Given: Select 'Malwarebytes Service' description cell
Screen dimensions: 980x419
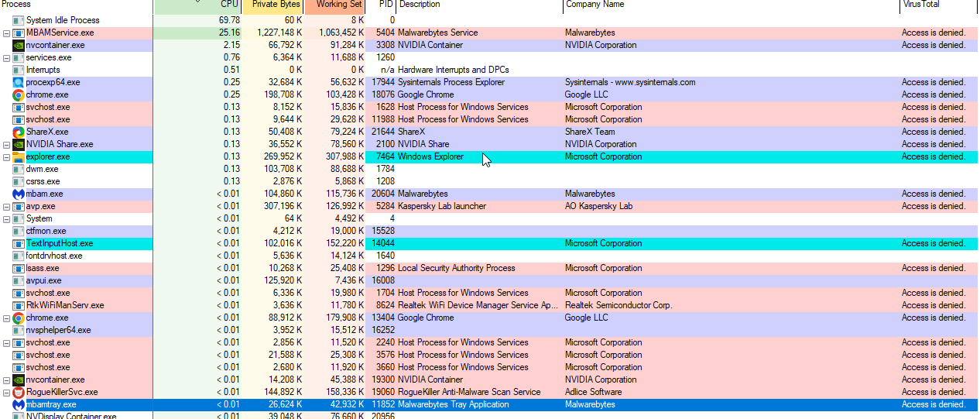Looking at the screenshot, I should click(438, 33).
